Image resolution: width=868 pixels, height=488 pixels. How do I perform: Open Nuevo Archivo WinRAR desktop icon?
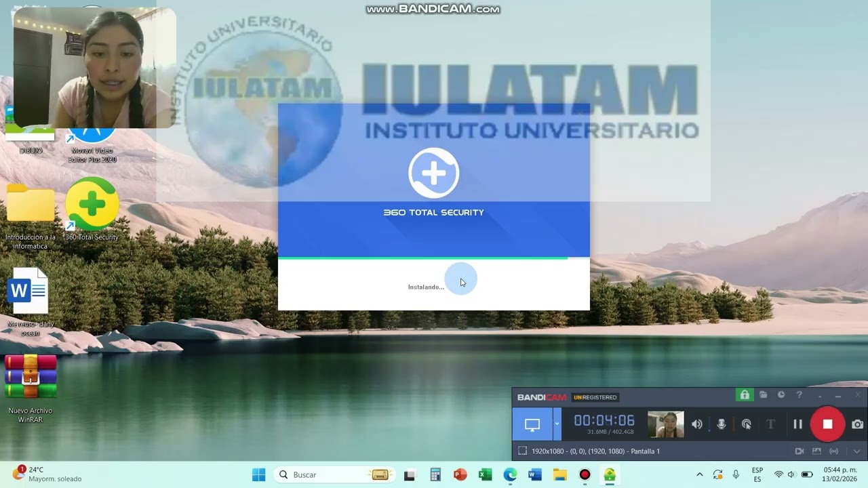[31, 389]
